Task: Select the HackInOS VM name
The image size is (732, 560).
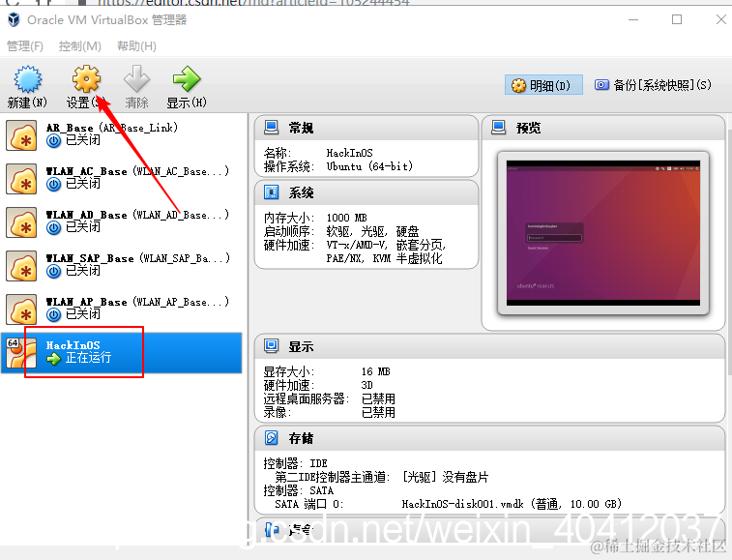Action: (73, 345)
